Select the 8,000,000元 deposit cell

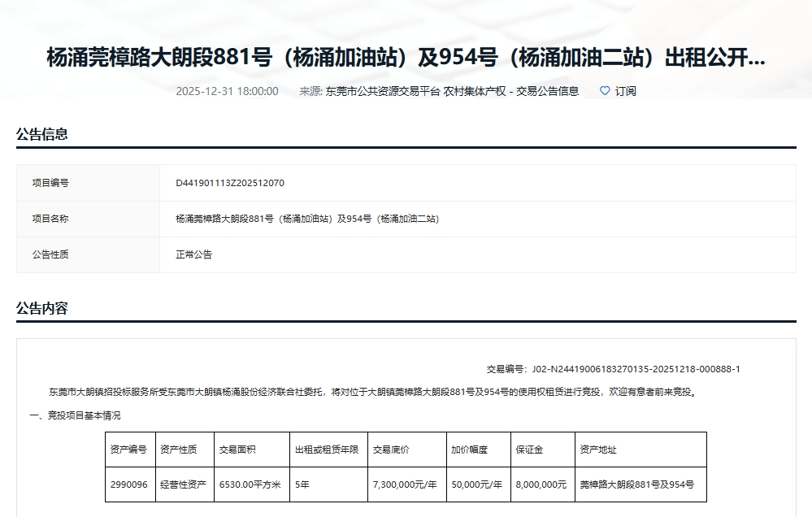pos(541,484)
